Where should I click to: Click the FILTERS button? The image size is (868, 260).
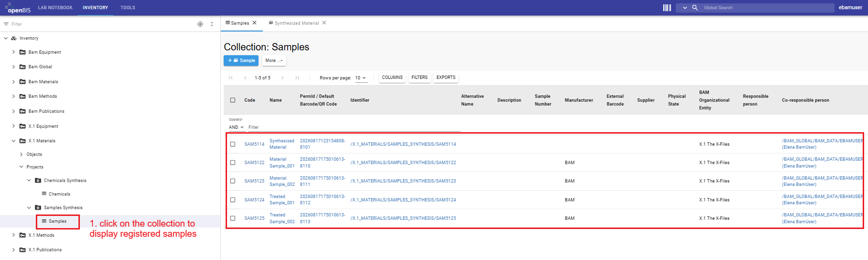click(x=419, y=77)
